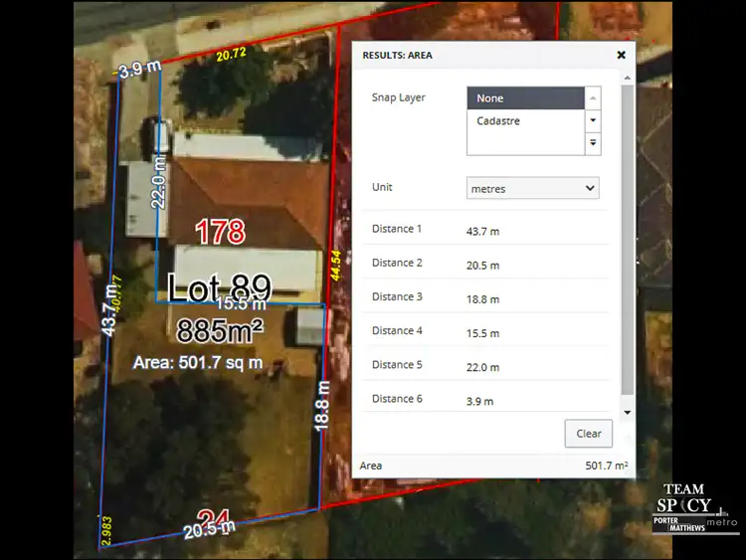Click the results panel vertical scrollbar thumb
The height and width of the screenshot is (560, 746).
pos(626,239)
